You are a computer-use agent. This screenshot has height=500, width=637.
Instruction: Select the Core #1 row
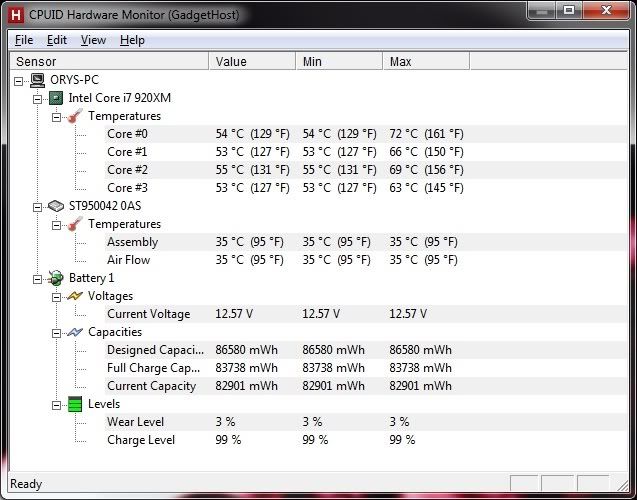(x=365, y=152)
